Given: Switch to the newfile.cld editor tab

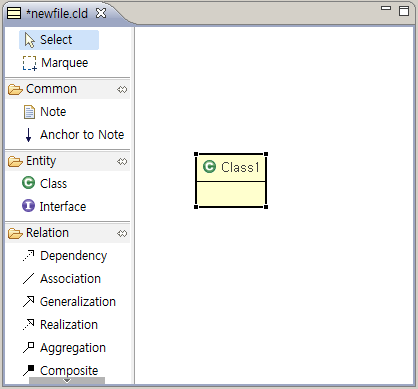Looking at the screenshot, I should tap(57, 13).
